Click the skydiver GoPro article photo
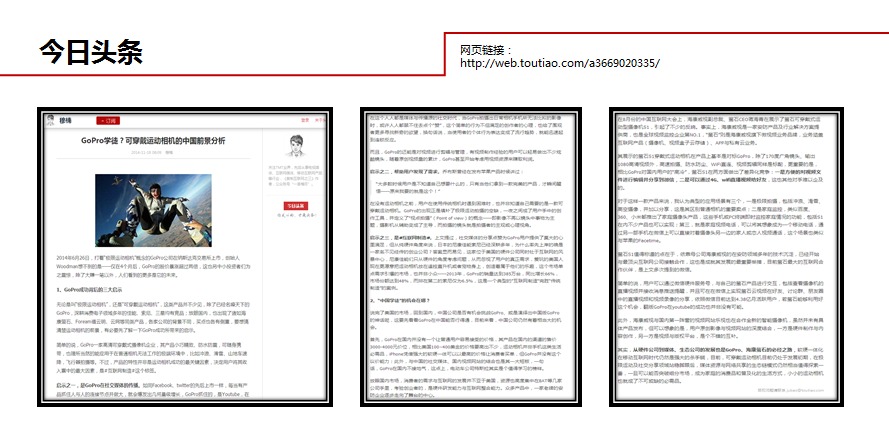The height and width of the screenshot is (444, 889). click(153, 210)
